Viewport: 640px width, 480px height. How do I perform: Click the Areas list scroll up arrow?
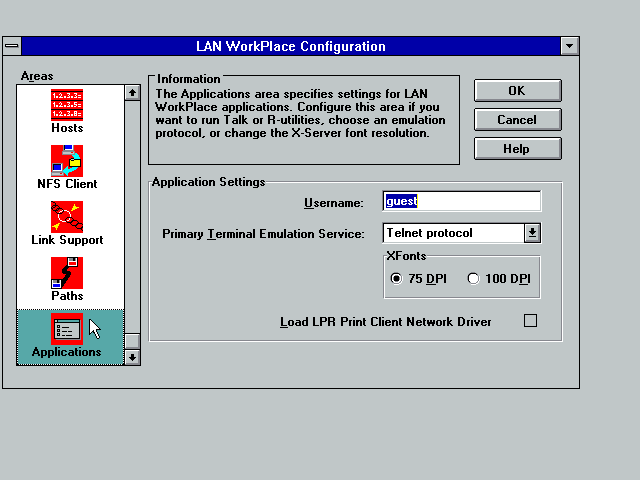coord(132,93)
